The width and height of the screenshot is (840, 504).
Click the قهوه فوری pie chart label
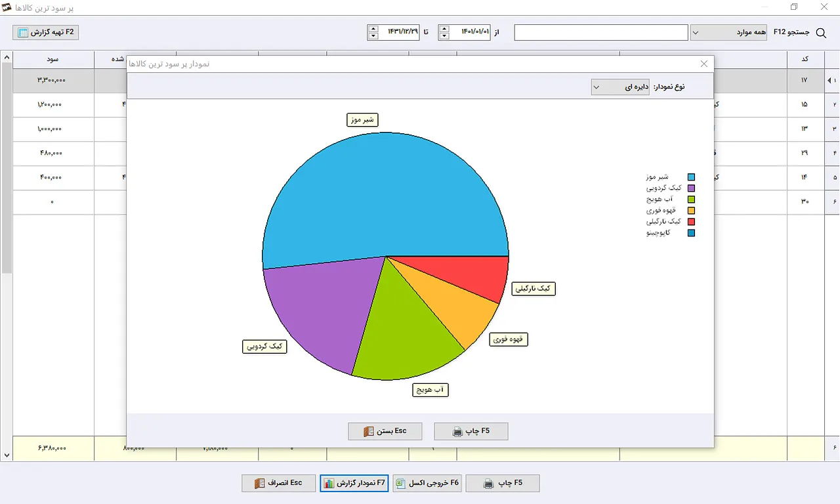[509, 339]
